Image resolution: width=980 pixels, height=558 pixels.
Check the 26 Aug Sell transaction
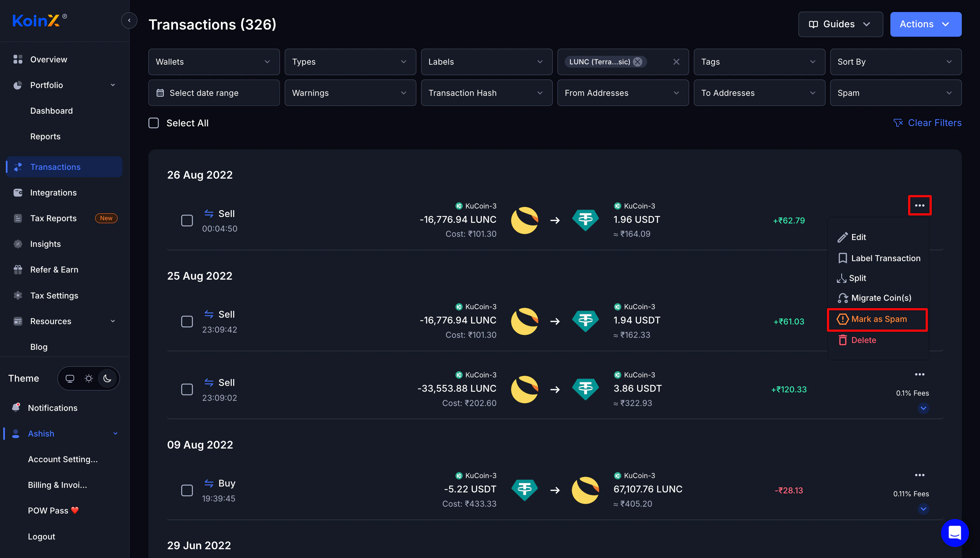click(187, 221)
